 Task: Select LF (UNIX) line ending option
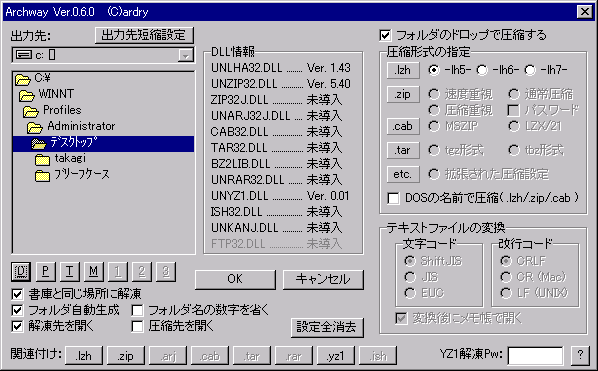coord(534,293)
